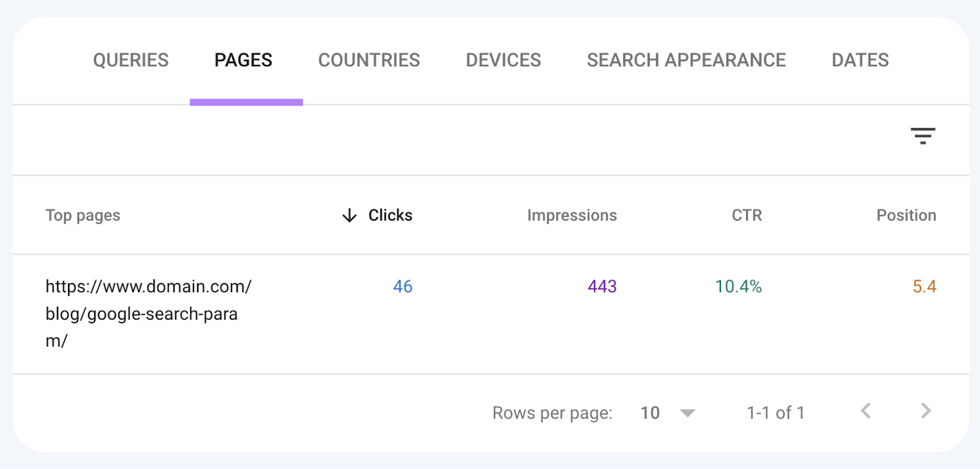Show the Dates tab
The height and width of the screenshot is (469, 980).
click(860, 60)
